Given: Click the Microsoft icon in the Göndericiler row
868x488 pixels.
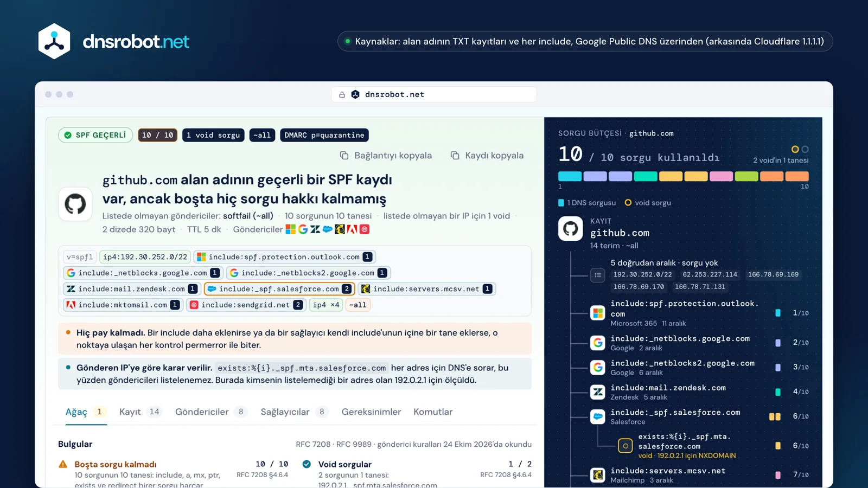Looking at the screenshot, I should (x=291, y=229).
